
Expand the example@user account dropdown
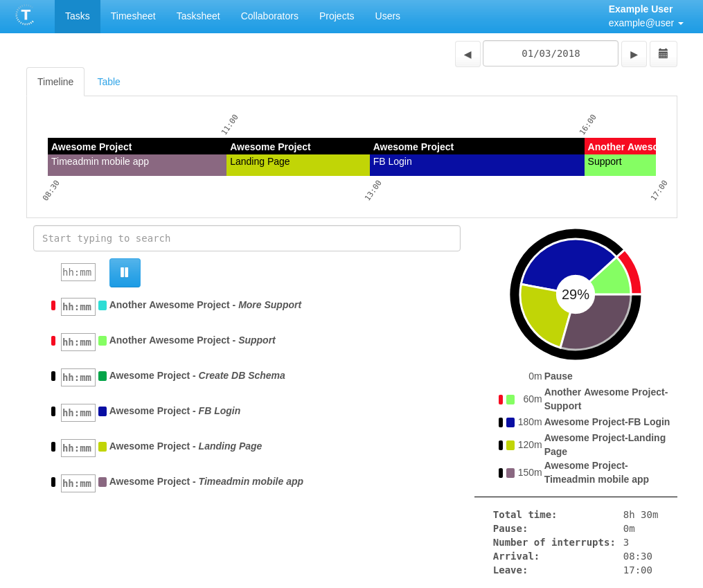click(x=646, y=23)
